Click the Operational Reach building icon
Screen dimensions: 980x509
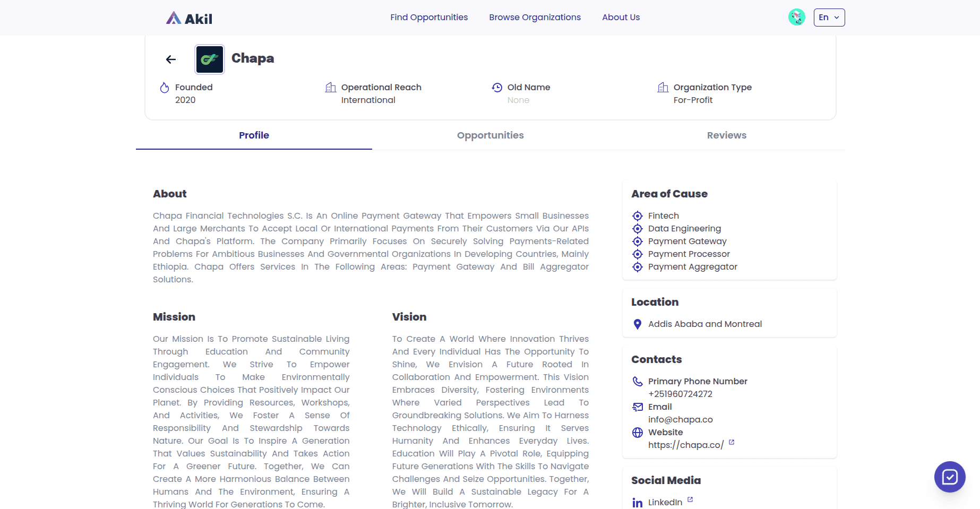[x=331, y=87]
